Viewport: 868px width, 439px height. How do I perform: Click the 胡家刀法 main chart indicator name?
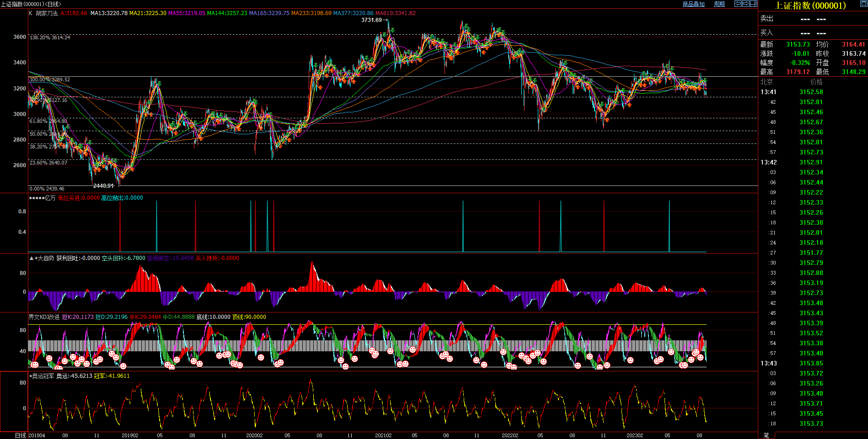(x=47, y=13)
